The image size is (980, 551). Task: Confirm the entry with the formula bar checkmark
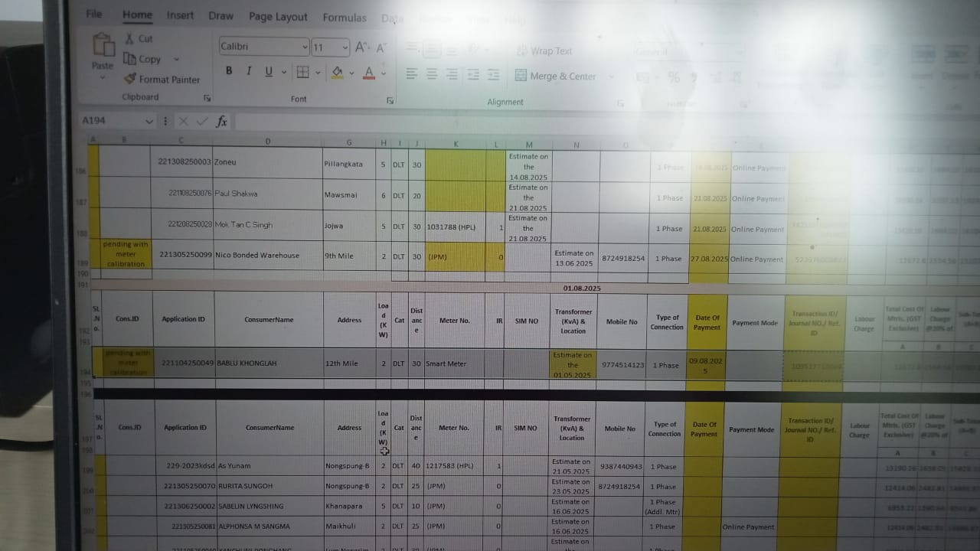(x=202, y=121)
